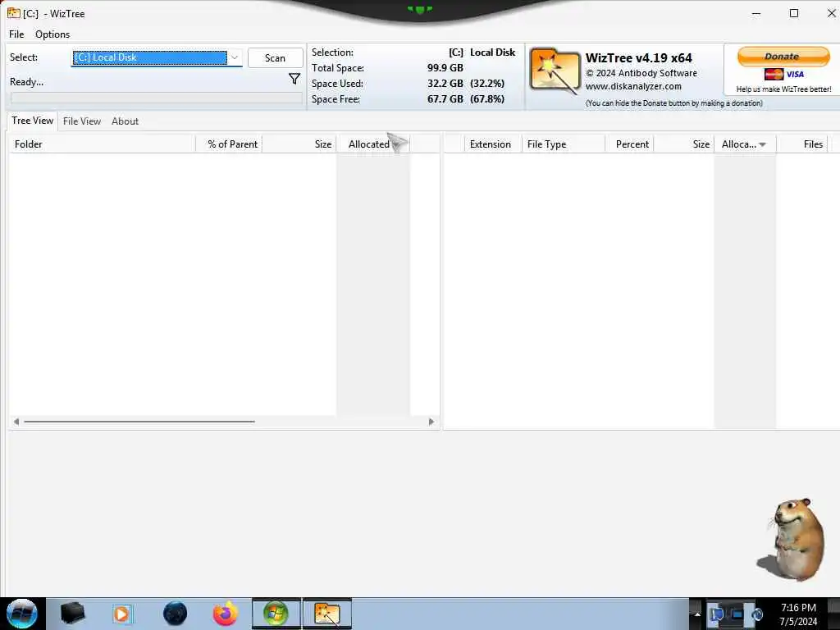Click the '67.7 GB' space free value
This screenshot has height=630, width=840.
click(x=445, y=99)
